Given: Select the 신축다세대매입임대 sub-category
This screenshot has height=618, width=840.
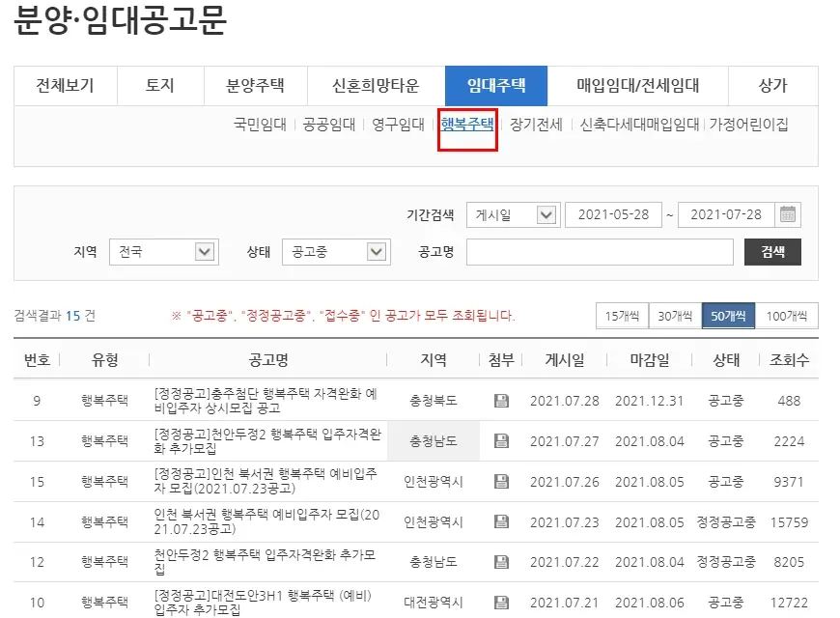Looking at the screenshot, I should (639, 125).
